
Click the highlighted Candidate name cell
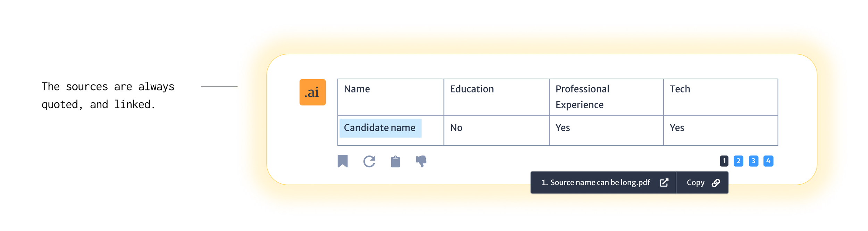pos(380,128)
